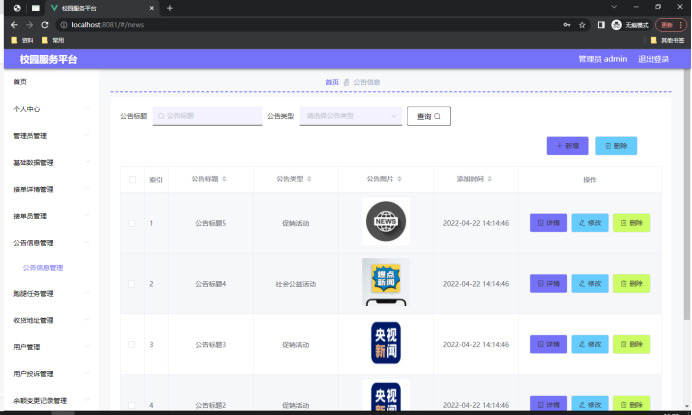The width and height of the screenshot is (692, 415).
Task: Open the browser forward arrow
Action: (29, 25)
